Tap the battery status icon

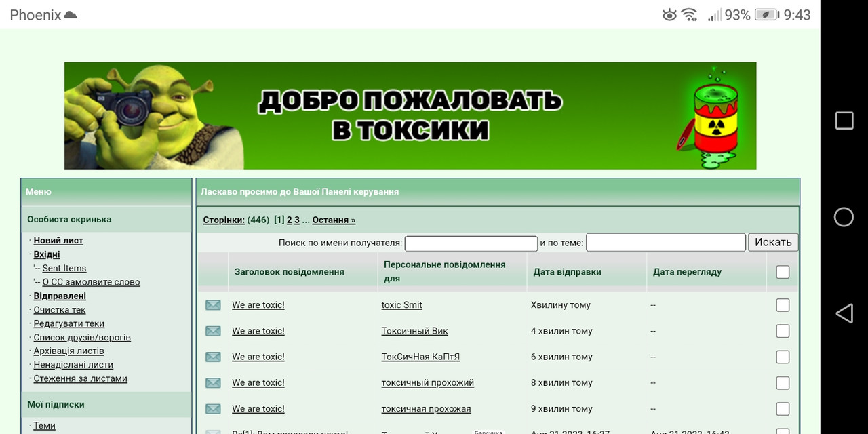767,14
